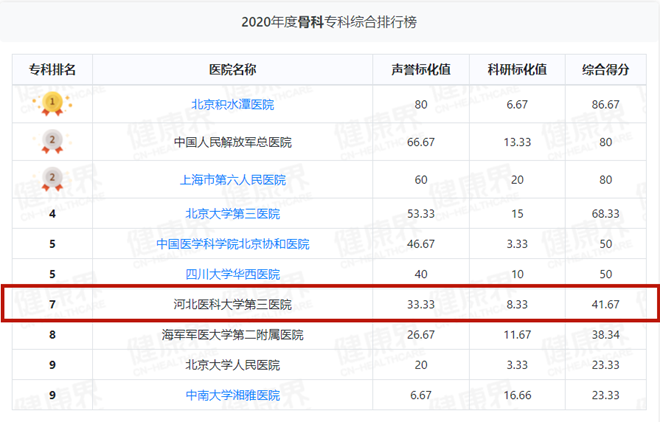Click reputation value 6.67 for 中南大学湘雅医院
The height and width of the screenshot is (422, 660).
(x=420, y=395)
